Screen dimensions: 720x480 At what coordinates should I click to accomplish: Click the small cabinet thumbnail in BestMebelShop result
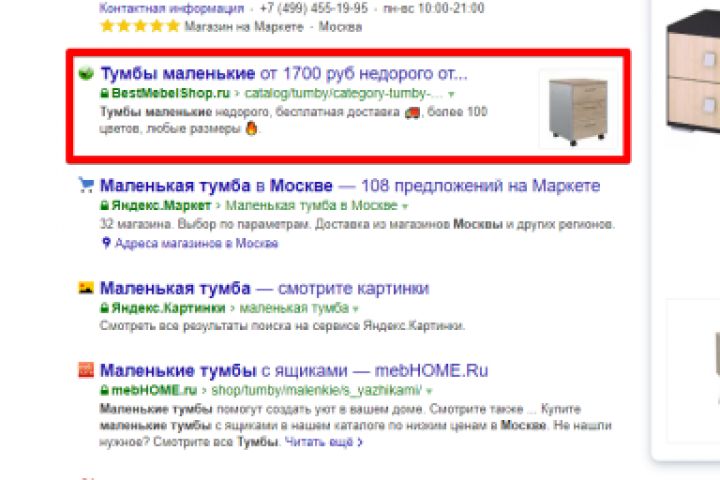pyautogui.click(x=578, y=109)
